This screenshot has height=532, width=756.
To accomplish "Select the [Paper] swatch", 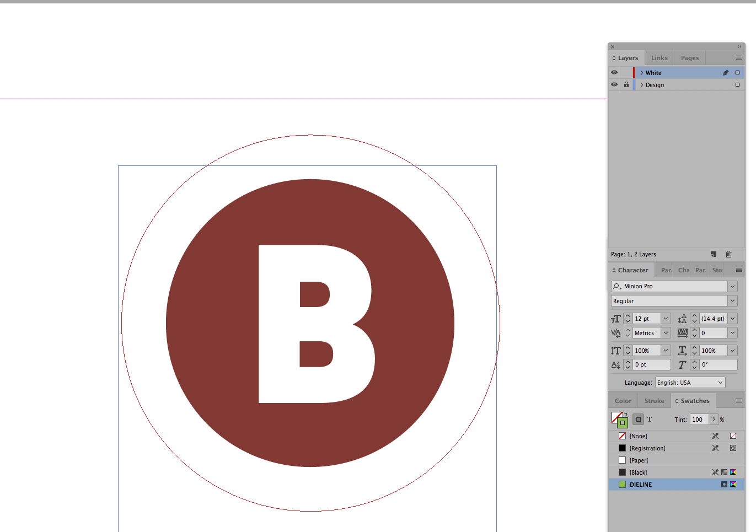I will tap(677, 460).
